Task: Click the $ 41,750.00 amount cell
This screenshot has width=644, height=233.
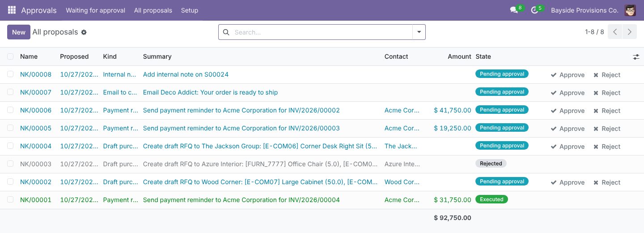Action: (x=453, y=110)
